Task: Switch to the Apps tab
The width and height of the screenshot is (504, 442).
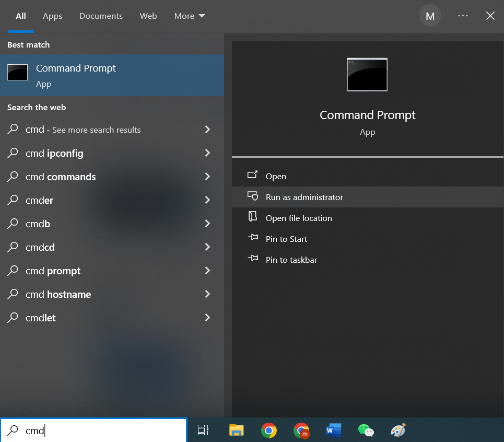Action: (x=52, y=16)
